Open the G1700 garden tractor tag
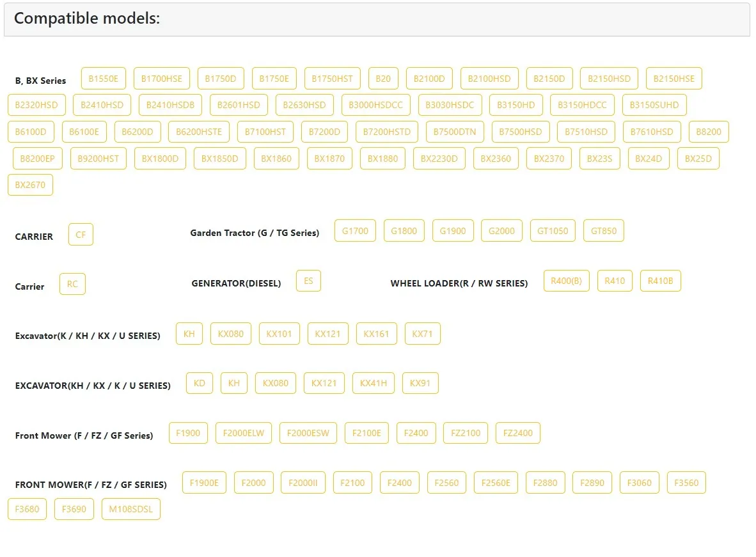Screen dimensions: 756x557 [356, 231]
